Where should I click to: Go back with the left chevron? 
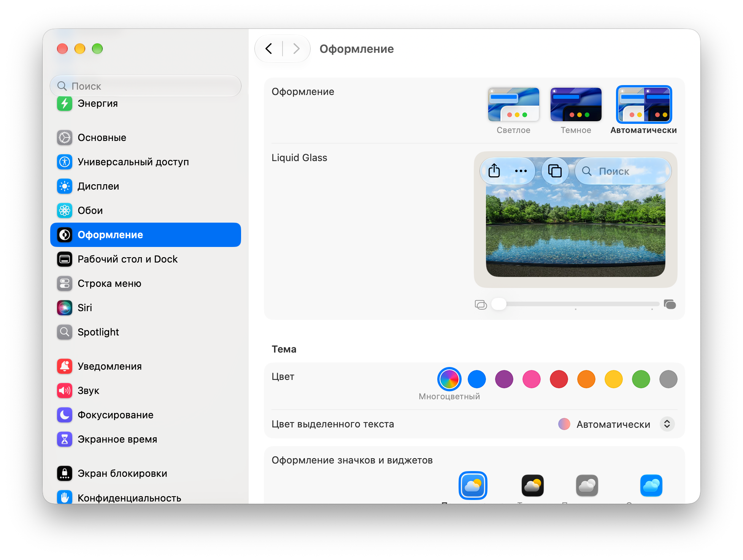click(269, 49)
